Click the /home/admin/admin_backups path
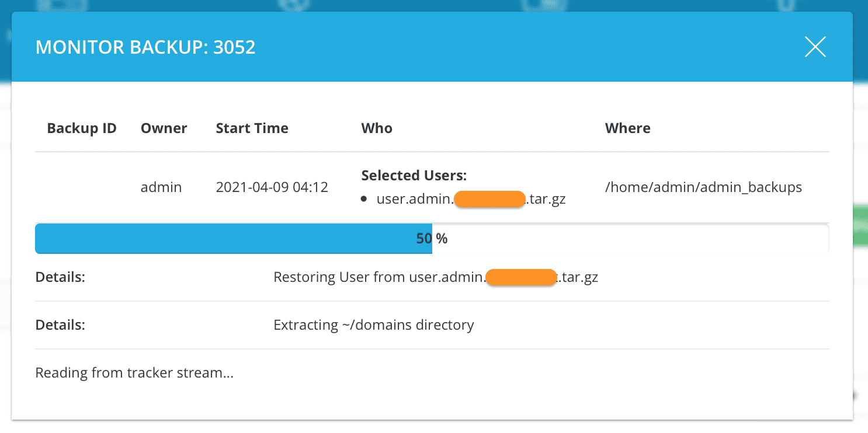The height and width of the screenshot is (433, 868). tap(704, 187)
